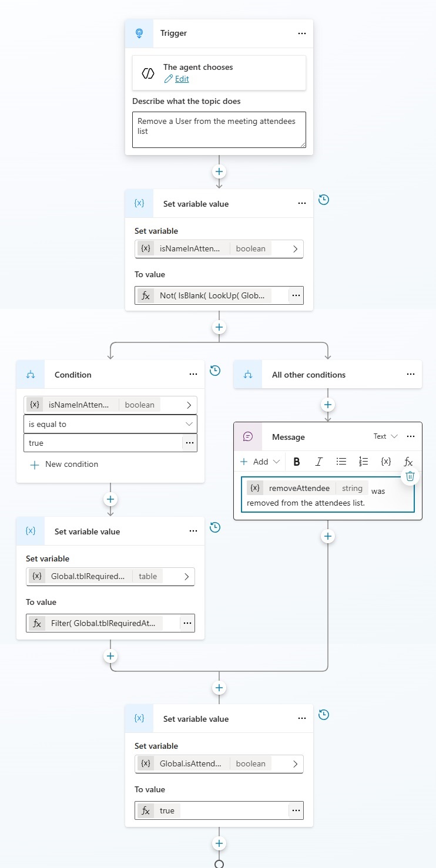Delete the message text with the trash icon
This screenshot has width=436, height=868.
tap(410, 476)
